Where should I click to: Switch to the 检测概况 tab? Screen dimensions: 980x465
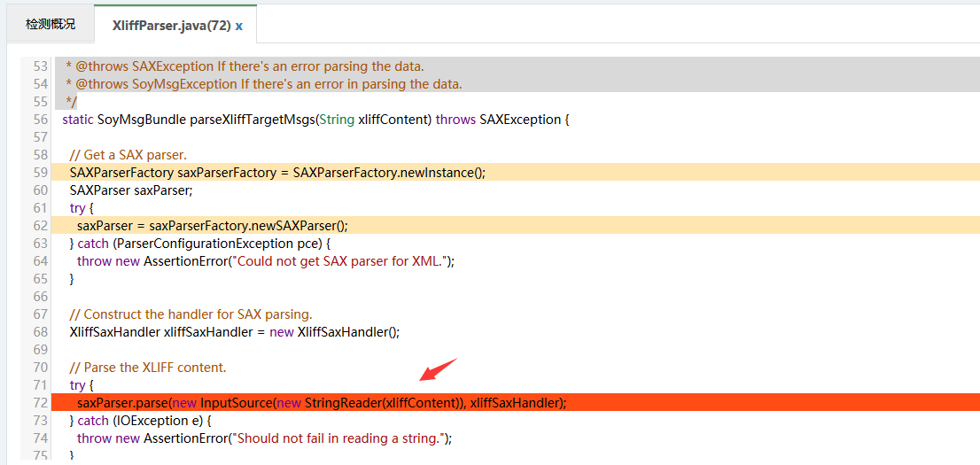(50, 25)
